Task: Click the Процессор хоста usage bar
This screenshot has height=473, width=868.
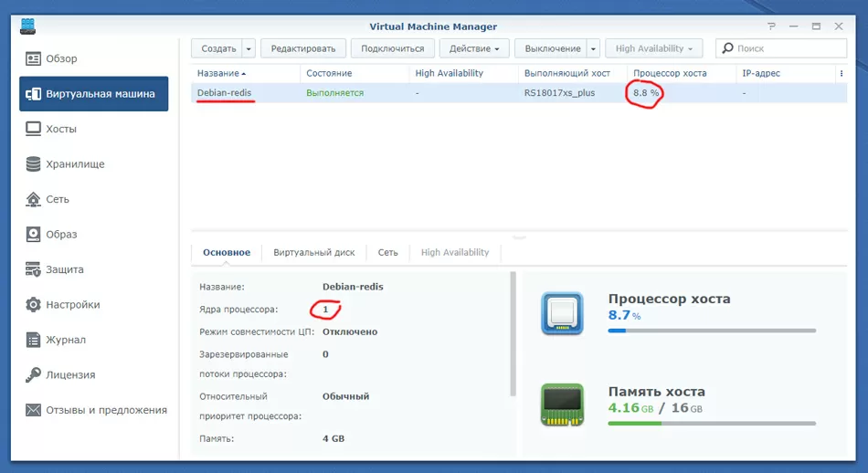Action: (x=712, y=331)
